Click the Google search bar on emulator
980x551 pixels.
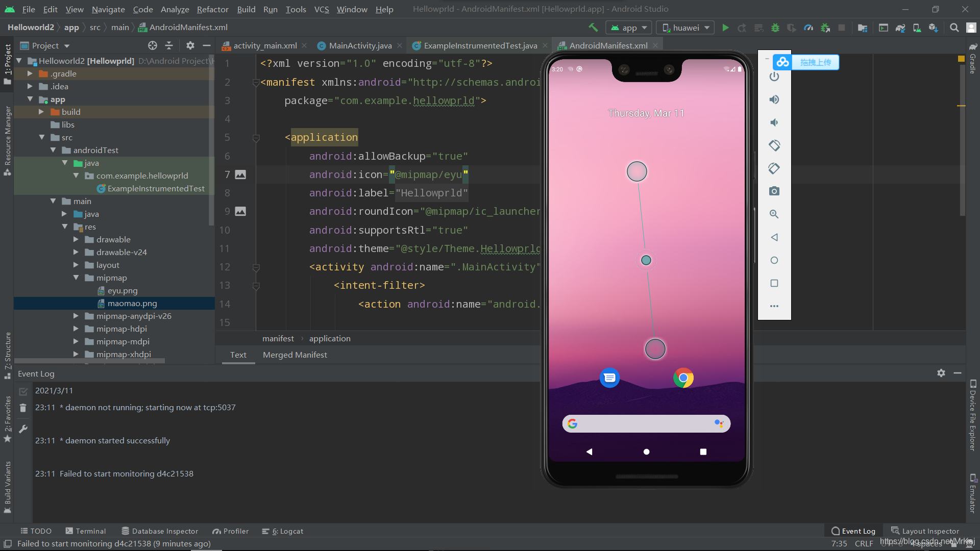point(646,423)
